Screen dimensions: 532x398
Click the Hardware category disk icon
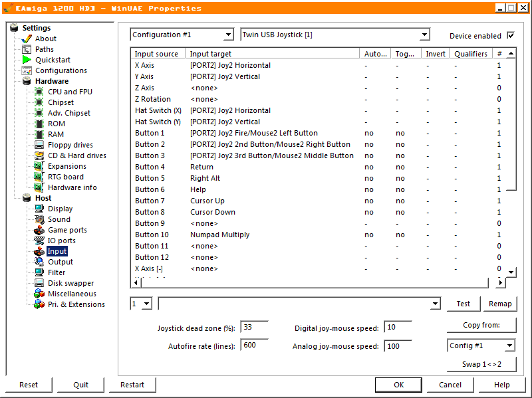click(27, 81)
